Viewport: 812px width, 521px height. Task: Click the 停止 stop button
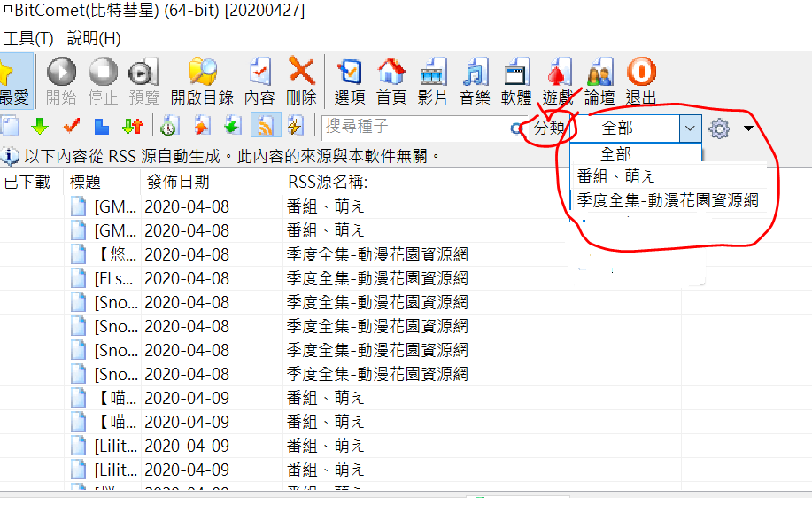103,81
